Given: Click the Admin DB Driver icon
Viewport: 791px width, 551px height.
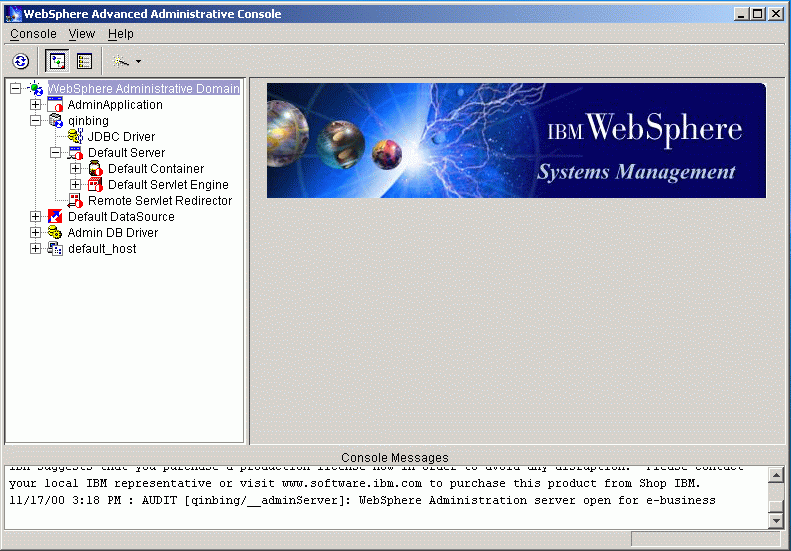Looking at the screenshot, I should 55,233.
